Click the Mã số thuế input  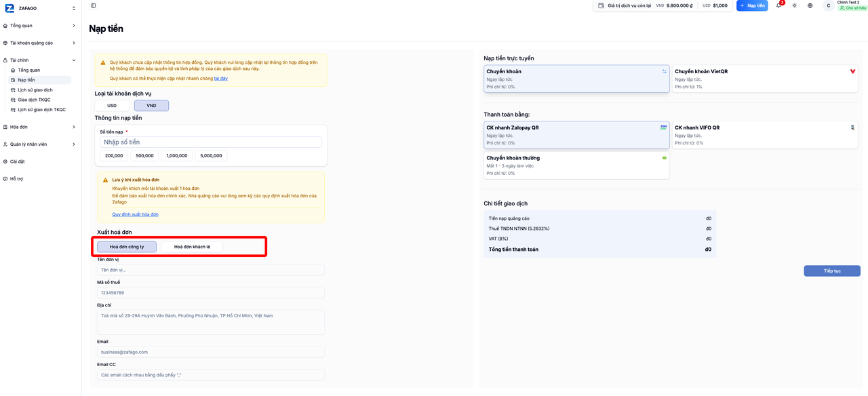tap(211, 293)
